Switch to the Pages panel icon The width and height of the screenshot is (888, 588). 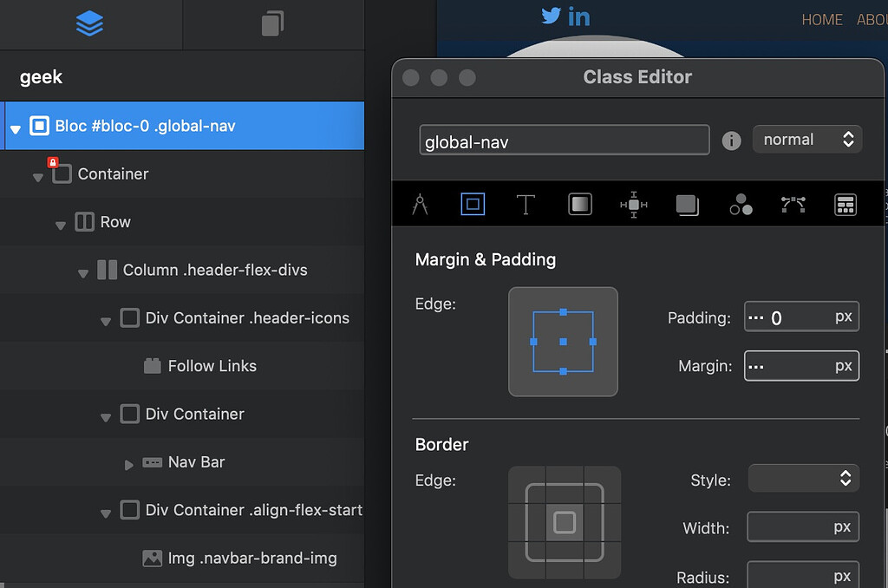click(x=272, y=24)
